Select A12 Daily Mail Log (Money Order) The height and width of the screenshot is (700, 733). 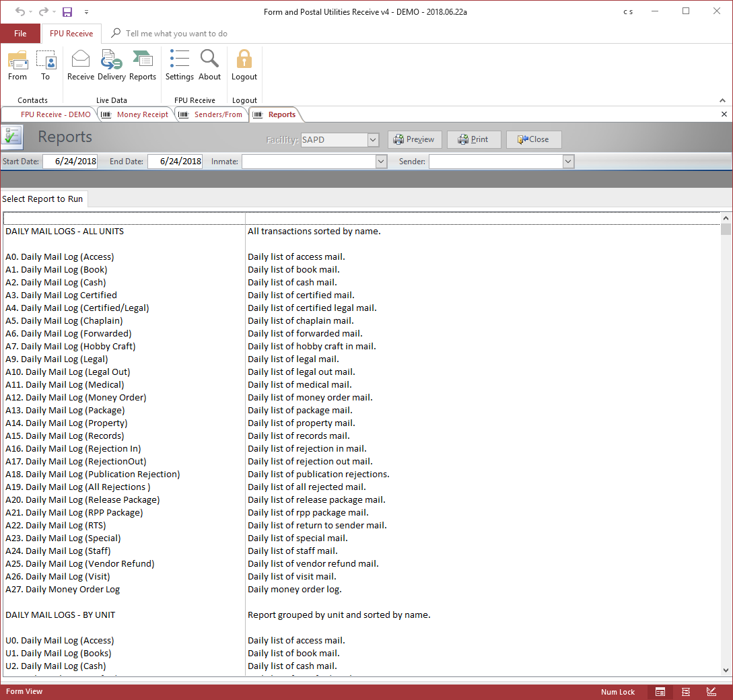point(75,398)
